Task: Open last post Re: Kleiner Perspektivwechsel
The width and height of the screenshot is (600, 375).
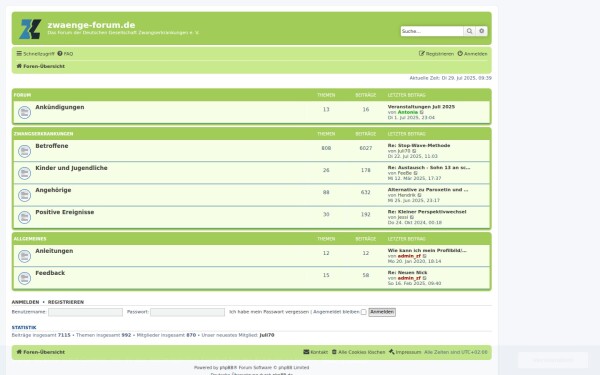Action: click(x=427, y=212)
